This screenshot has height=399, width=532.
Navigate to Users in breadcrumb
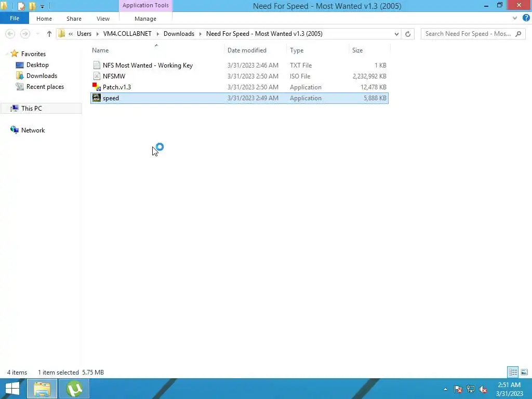click(x=84, y=34)
